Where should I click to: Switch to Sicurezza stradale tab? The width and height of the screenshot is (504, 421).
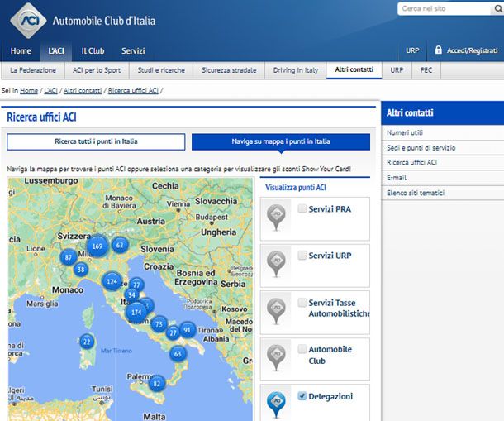229,70
